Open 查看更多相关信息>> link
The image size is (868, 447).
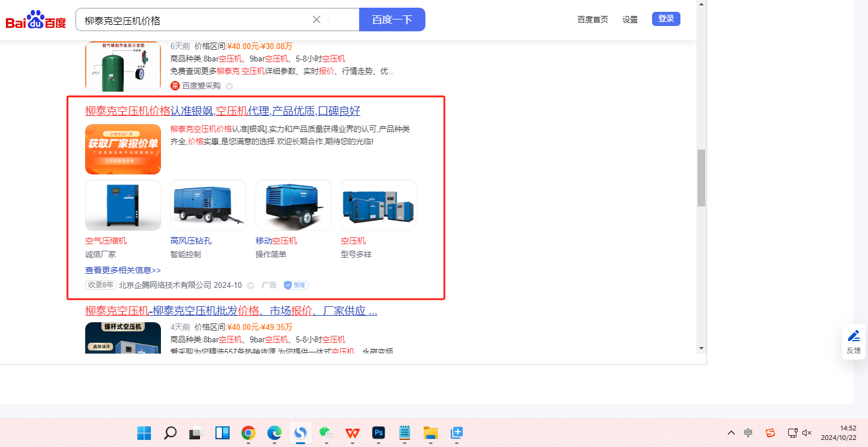point(123,270)
